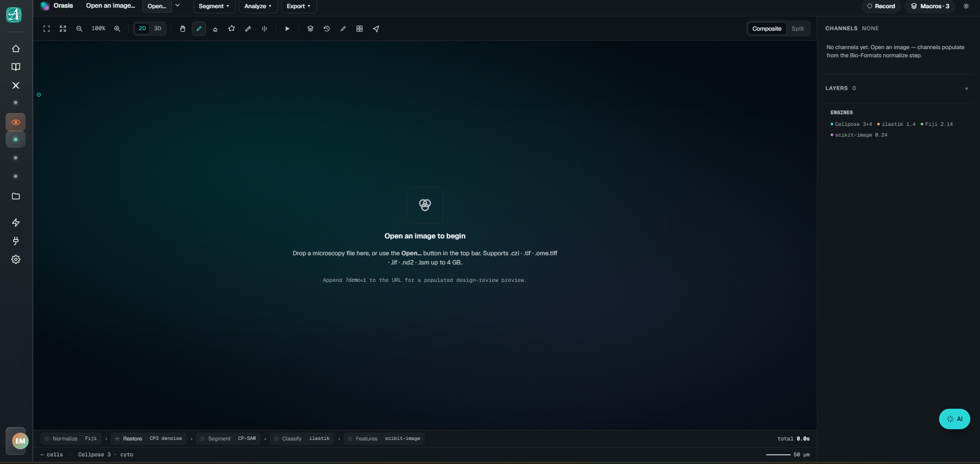Viewport: 980px width, 464px height.
Task: Open the Export dropdown menu
Action: click(x=299, y=6)
